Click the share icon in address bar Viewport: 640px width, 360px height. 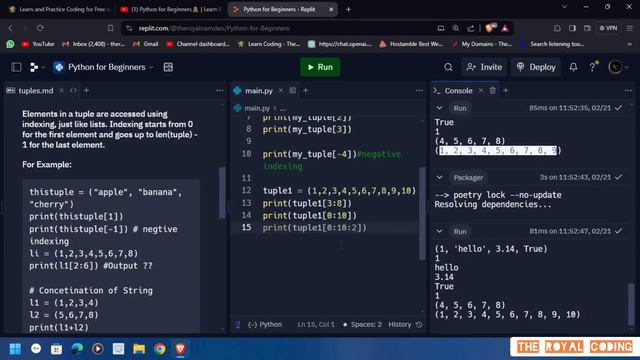pyautogui.click(x=471, y=28)
